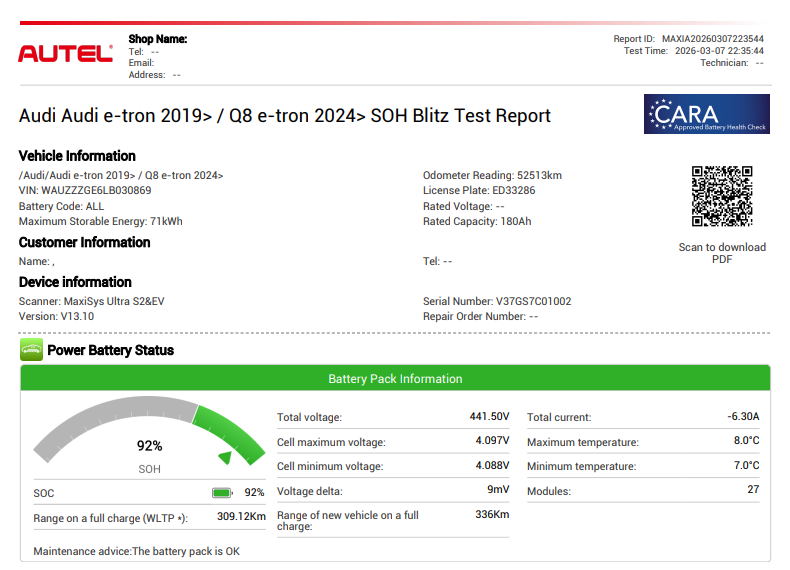Click the Voltage delta 9mV value
Viewport: 790px width, 570px height.
click(x=498, y=490)
